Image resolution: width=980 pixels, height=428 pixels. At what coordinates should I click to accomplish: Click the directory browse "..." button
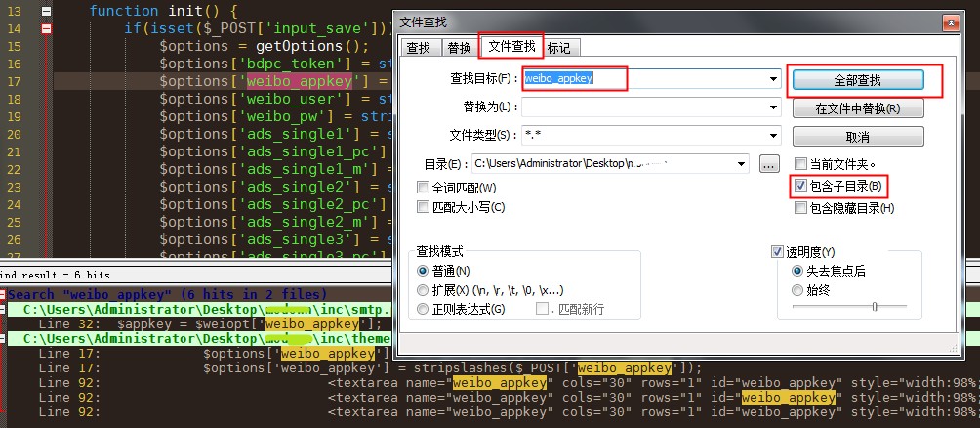tap(768, 163)
